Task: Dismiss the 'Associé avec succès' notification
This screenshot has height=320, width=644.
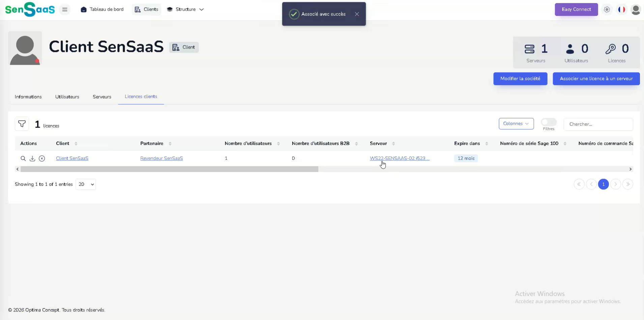Action: pos(357,14)
